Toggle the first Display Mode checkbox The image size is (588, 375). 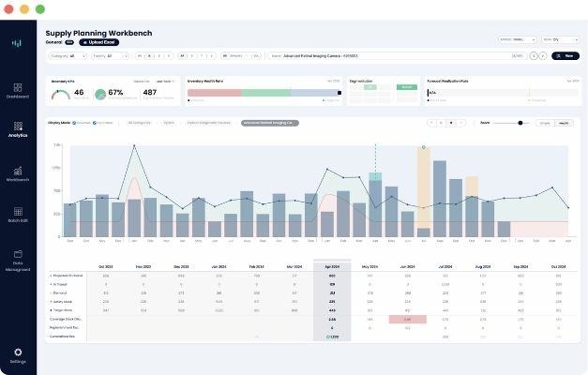click(x=72, y=123)
